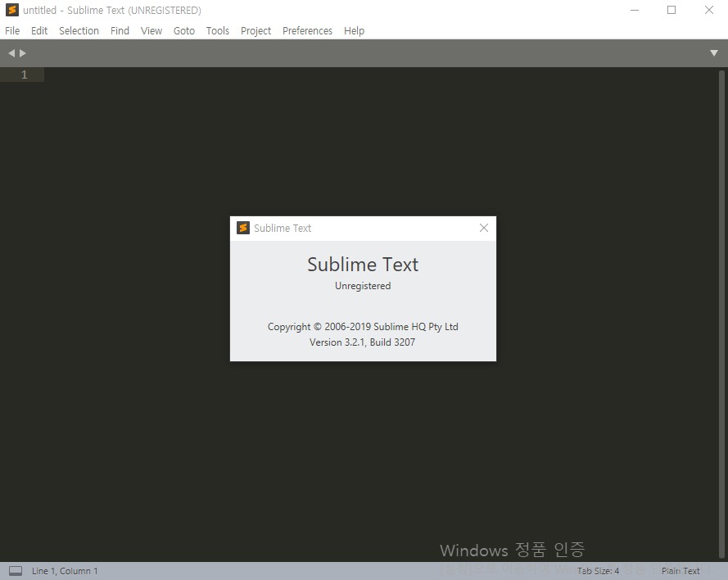Open the Help menu
Image resolution: width=728 pixels, height=580 pixels.
tap(354, 30)
